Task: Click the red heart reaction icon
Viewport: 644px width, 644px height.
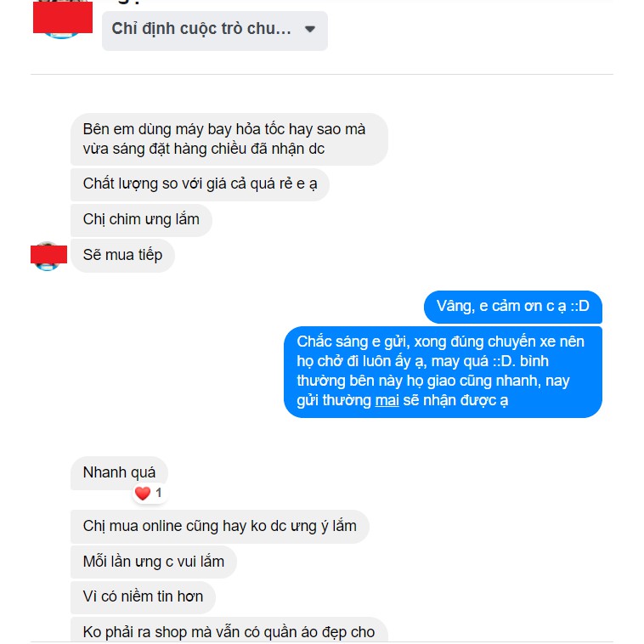Action: [143, 493]
